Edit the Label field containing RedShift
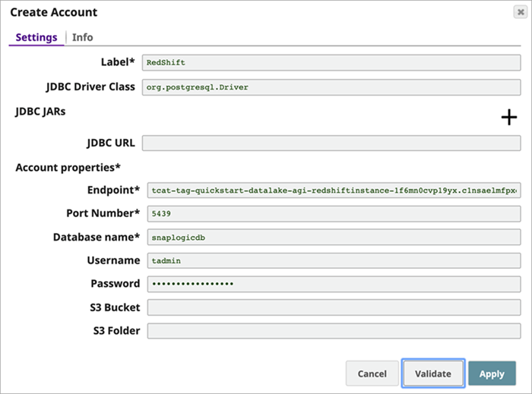Image resolution: width=532 pixels, height=394 pixels. point(331,63)
